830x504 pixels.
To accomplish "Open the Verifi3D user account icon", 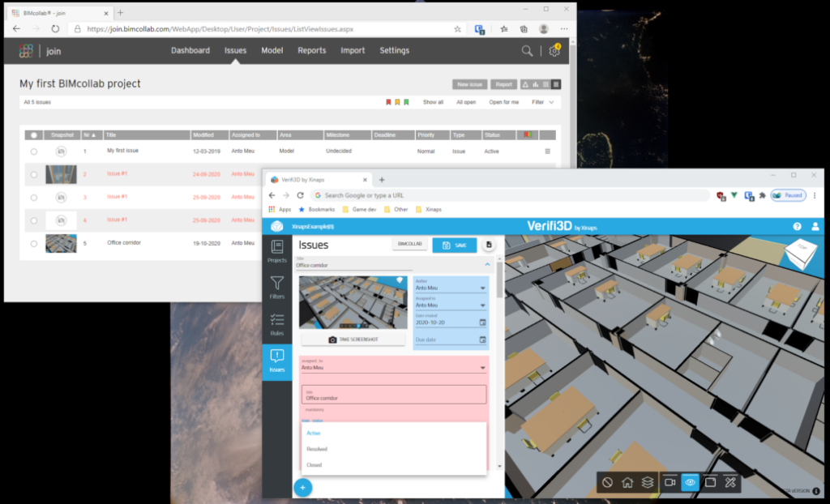I will [815, 227].
